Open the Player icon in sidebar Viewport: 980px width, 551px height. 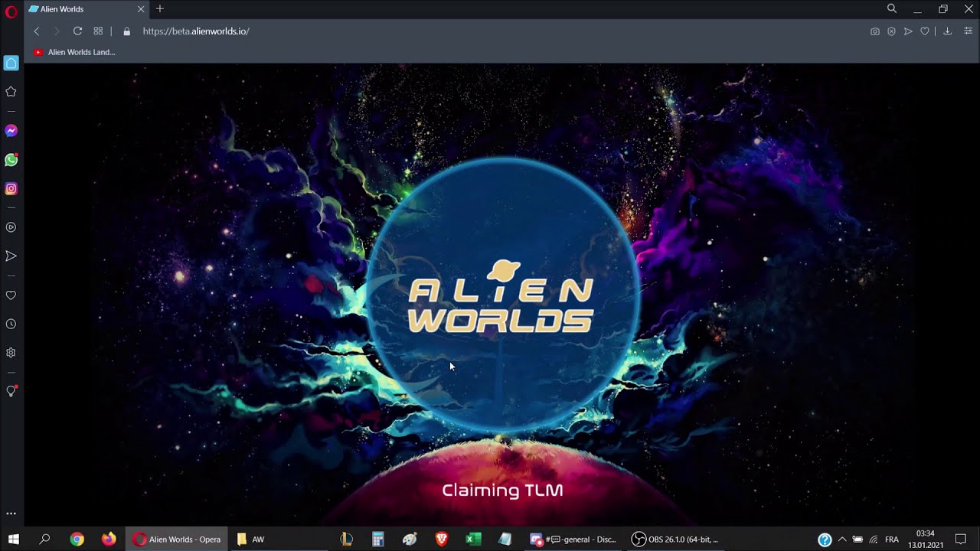11,227
